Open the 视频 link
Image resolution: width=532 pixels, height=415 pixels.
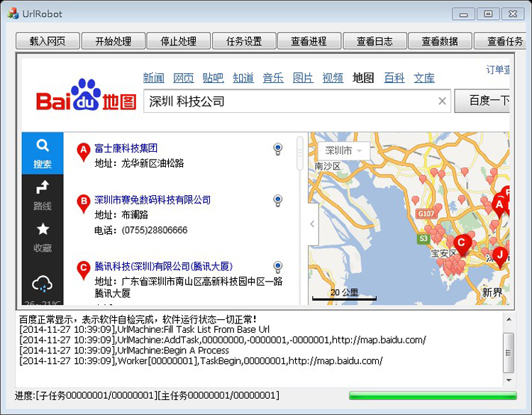(x=333, y=78)
